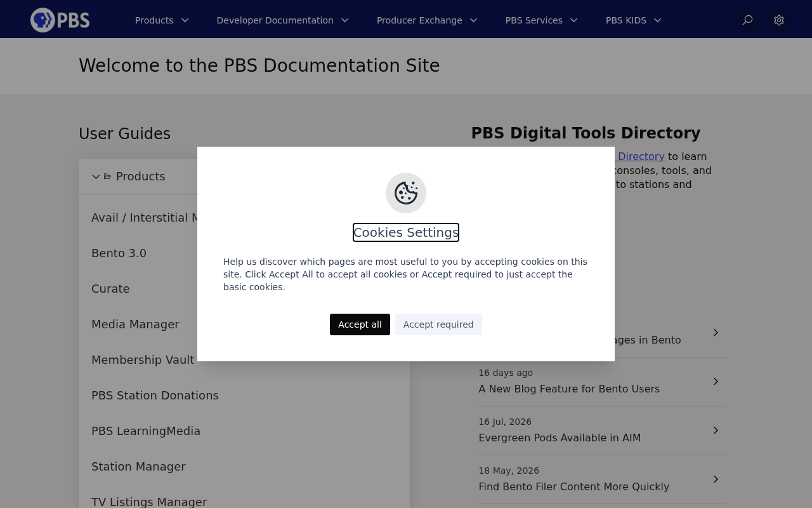Open the search icon in header
812x508 pixels.
click(747, 20)
